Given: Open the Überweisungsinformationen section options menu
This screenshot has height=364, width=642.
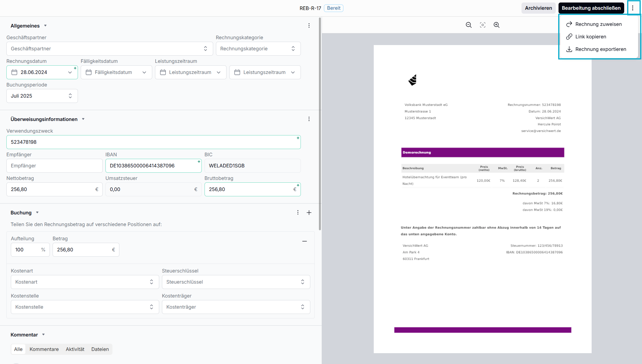Looking at the screenshot, I should click(x=309, y=119).
